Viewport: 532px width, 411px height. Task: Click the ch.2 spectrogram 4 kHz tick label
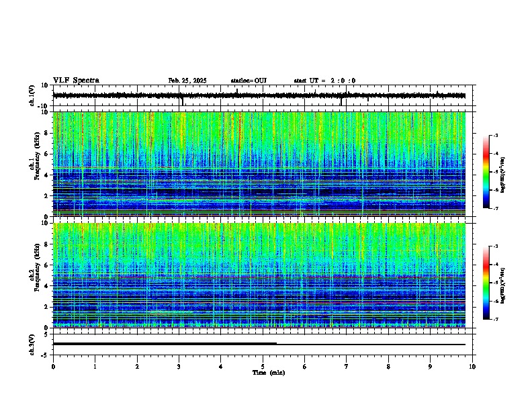coord(46,286)
